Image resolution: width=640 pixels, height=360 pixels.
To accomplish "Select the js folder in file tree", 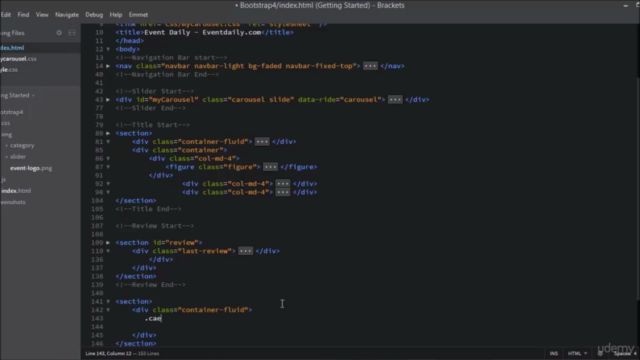I will (3, 180).
